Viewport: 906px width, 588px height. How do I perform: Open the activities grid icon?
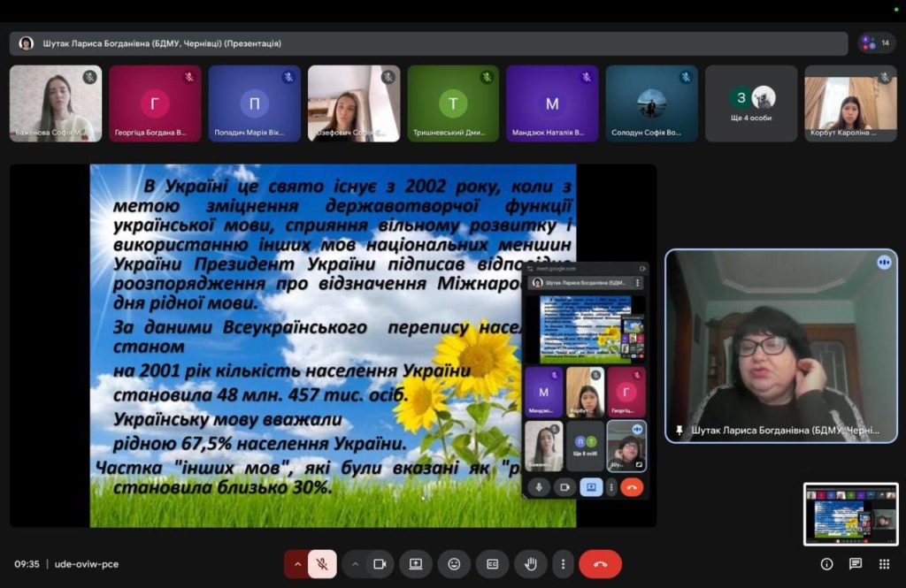click(884, 564)
